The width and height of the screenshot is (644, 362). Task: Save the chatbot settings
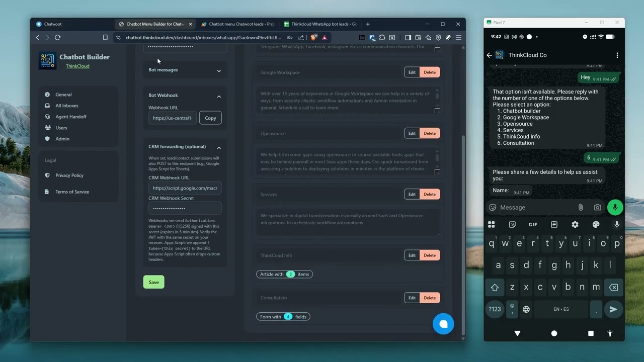(153, 282)
